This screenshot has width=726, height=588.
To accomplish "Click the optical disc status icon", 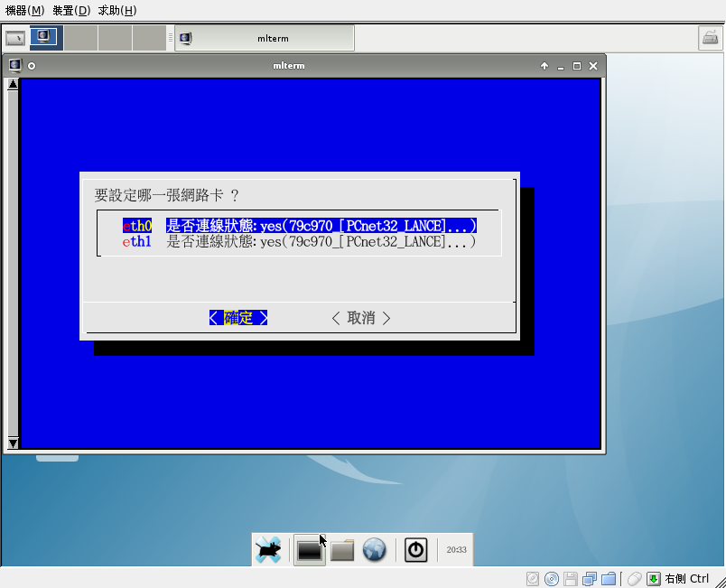I will click(552, 579).
